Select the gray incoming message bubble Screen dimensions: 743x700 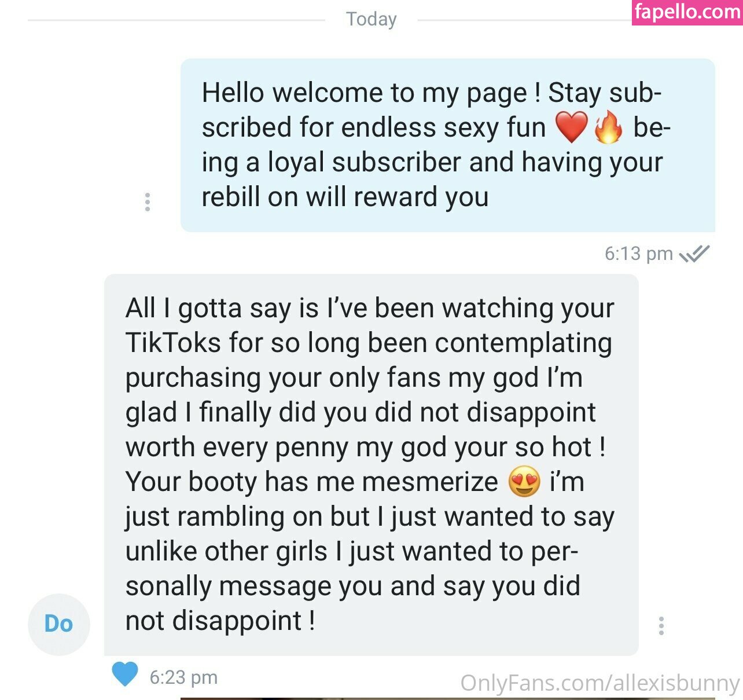(371, 465)
